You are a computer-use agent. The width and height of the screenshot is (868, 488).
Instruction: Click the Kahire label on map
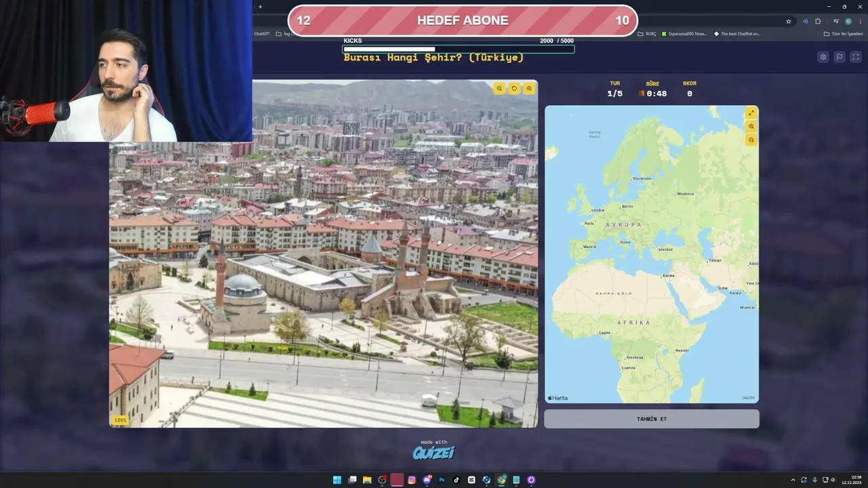click(669, 276)
